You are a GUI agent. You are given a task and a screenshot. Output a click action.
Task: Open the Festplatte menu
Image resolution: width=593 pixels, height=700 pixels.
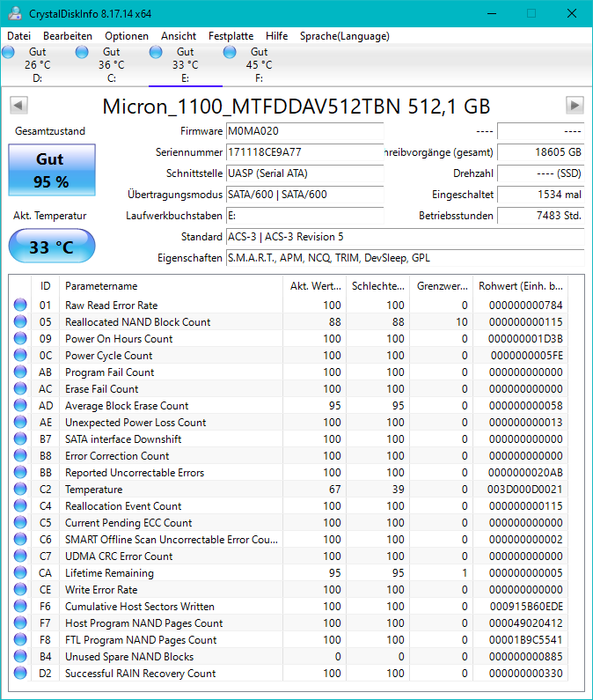pyautogui.click(x=231, y=36)
